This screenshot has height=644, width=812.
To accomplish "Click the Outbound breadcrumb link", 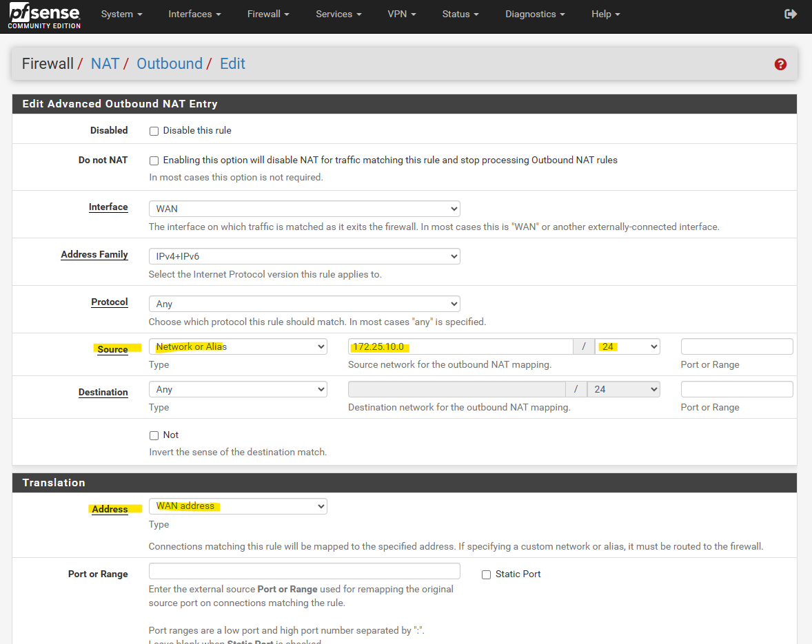I will coord(170,64).
